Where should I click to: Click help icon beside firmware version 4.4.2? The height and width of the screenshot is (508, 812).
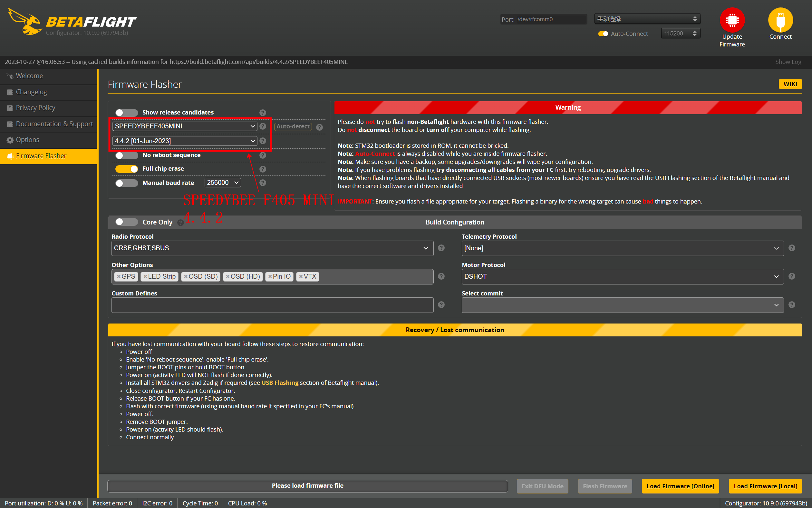tap(263, 141)
